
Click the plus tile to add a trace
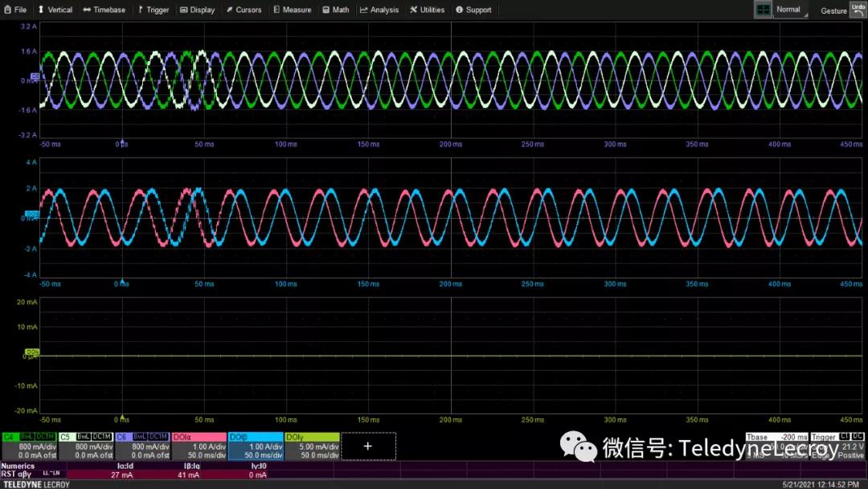tap(368, 446)
